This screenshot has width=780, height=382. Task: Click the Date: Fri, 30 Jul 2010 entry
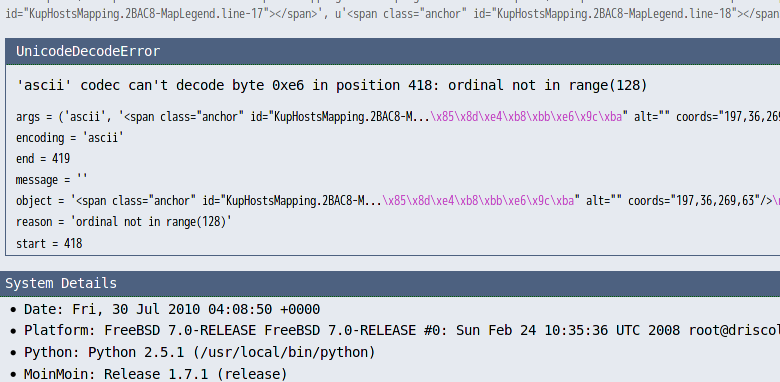coord(172,309)
